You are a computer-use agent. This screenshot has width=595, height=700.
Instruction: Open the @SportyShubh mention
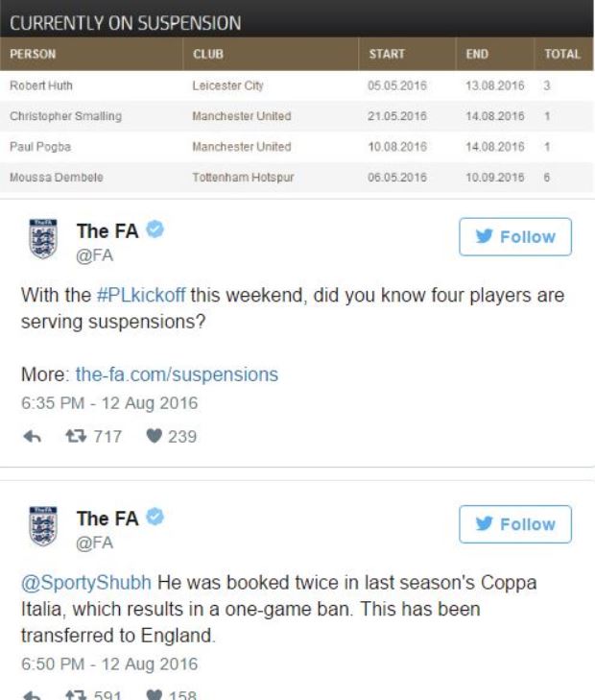tap(86, 583)
